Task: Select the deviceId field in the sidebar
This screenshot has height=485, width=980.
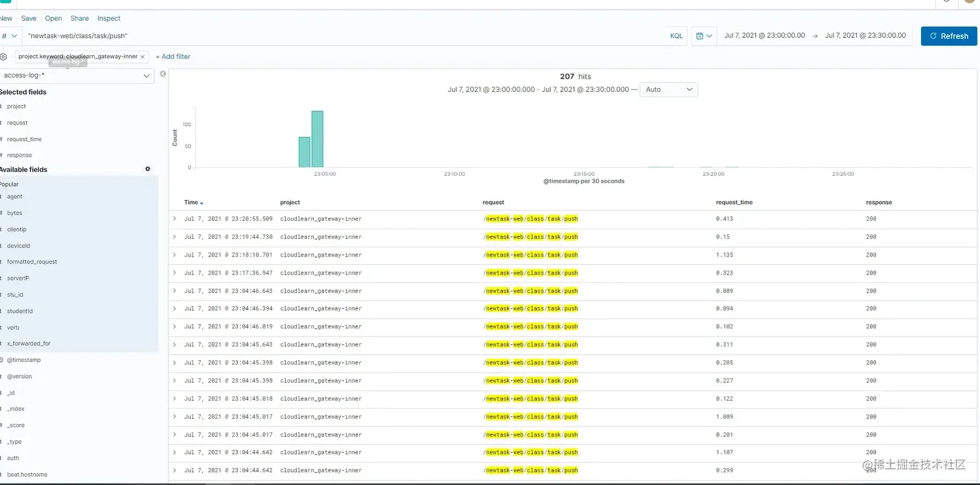Action: click(19, 246)
